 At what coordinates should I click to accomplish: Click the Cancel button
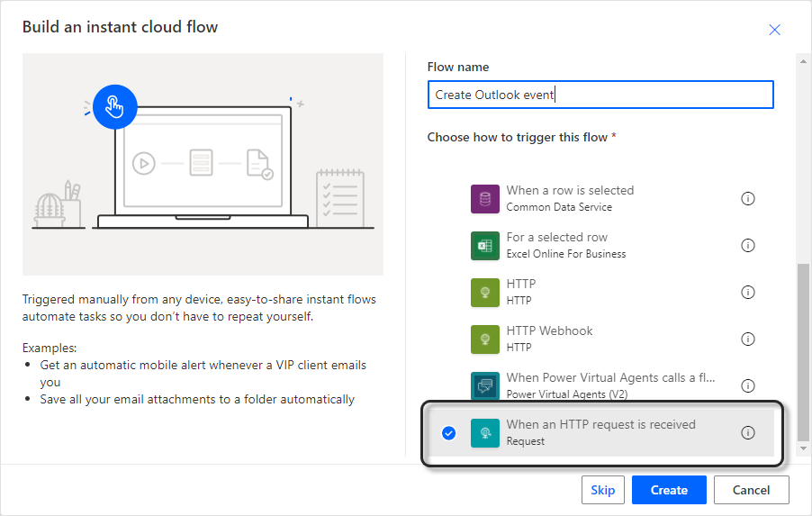coord(752,490)
